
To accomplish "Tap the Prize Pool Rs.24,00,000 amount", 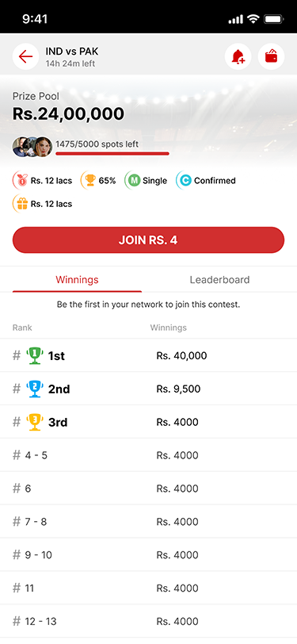I will point(68,113).
